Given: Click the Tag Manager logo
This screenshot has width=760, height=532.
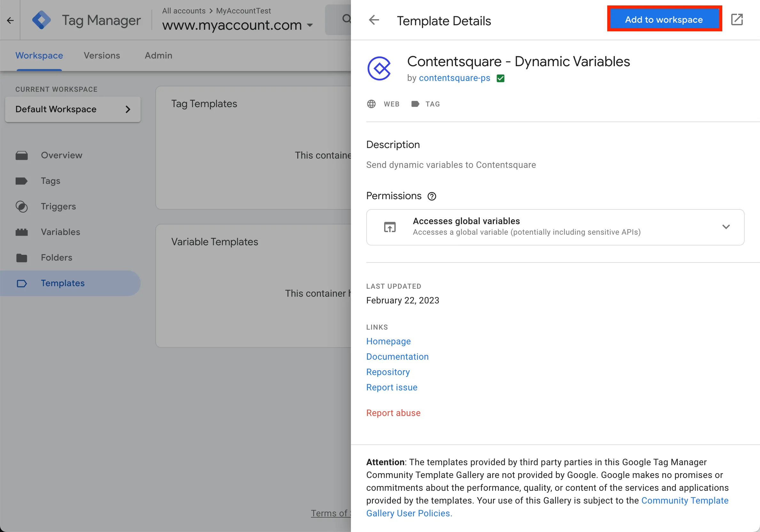Looking at the screenshot, I should 41,20.
